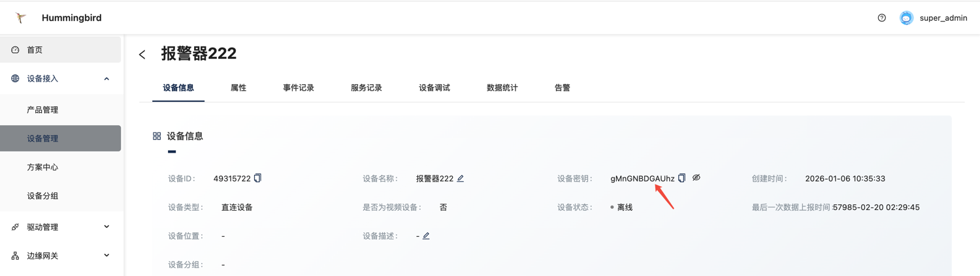Click the Hummingbird logo
The height and width of the screenshot is (276, 980).
pyautogui.click(x=21, y=18)
